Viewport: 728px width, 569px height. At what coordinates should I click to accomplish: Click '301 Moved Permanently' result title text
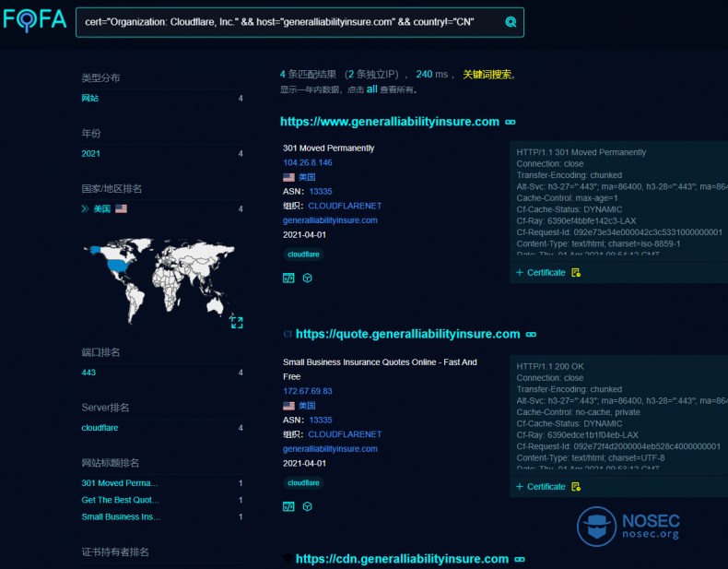[x=329, y=148]
